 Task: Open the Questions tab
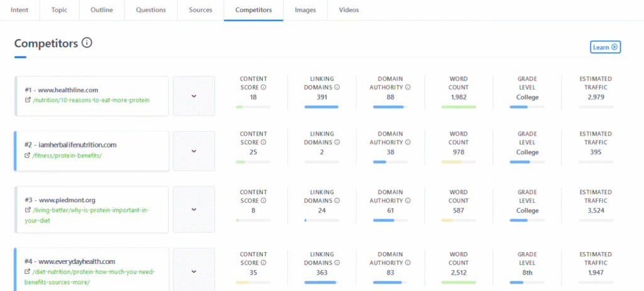click(151, 10)
